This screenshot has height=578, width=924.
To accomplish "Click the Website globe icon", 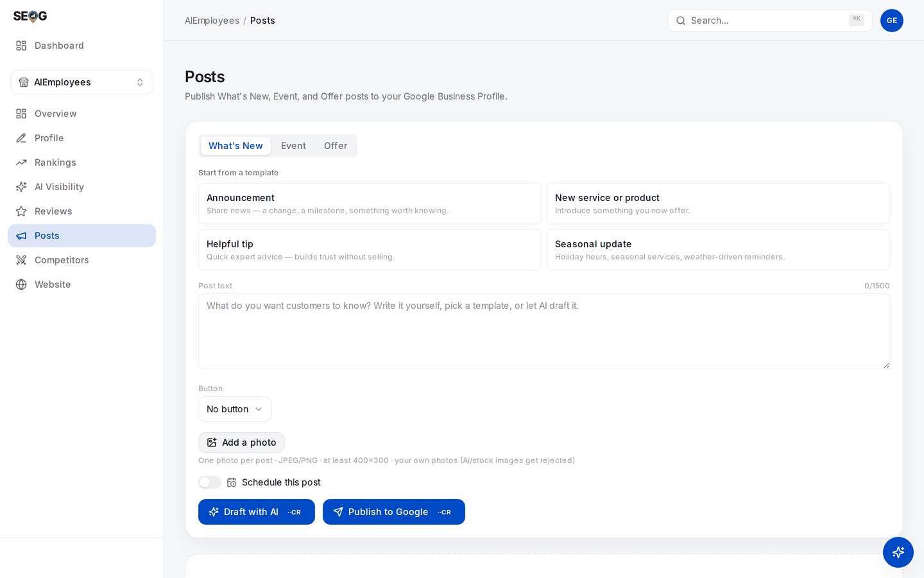I will click(21, 285).
